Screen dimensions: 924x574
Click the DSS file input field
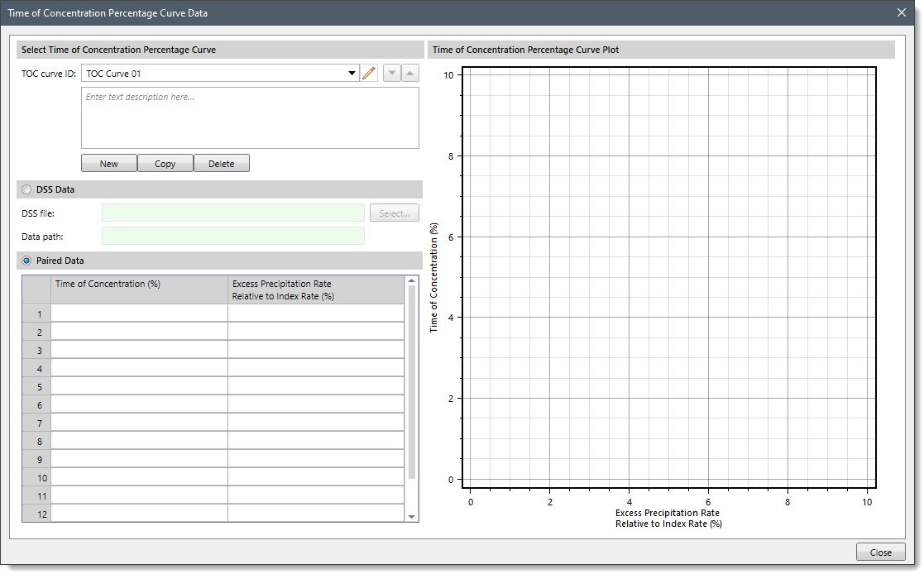232,213
